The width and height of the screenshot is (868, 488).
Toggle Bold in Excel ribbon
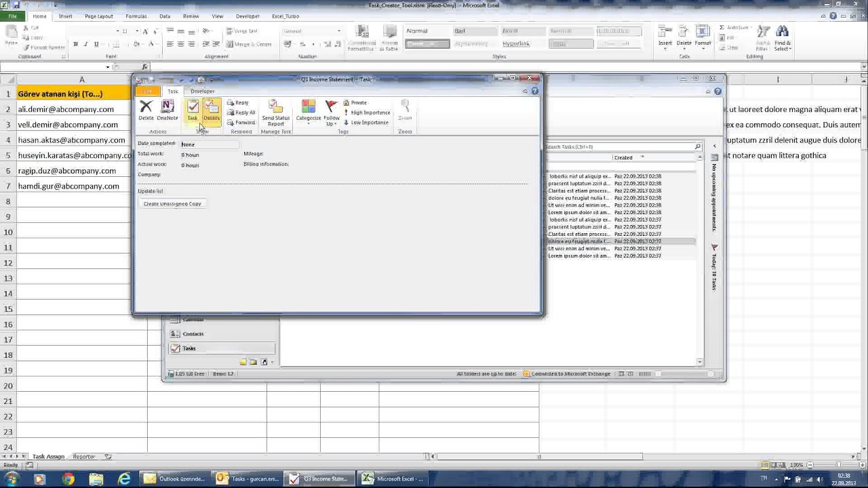tap(75, 45)
